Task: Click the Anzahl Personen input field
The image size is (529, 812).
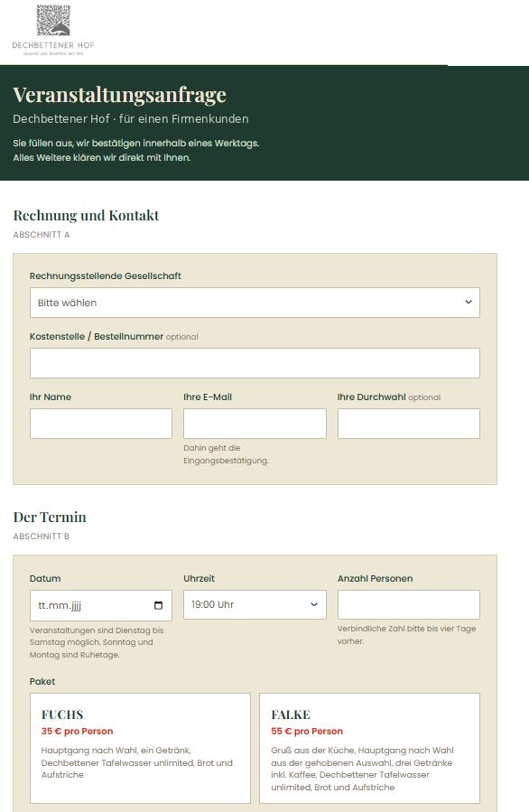Action: point(408,604)
